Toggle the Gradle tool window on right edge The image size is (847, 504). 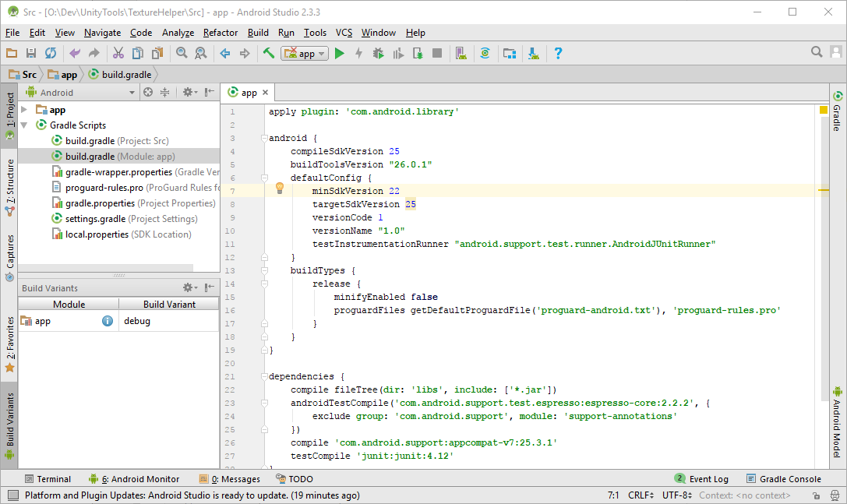pos(838,111)
